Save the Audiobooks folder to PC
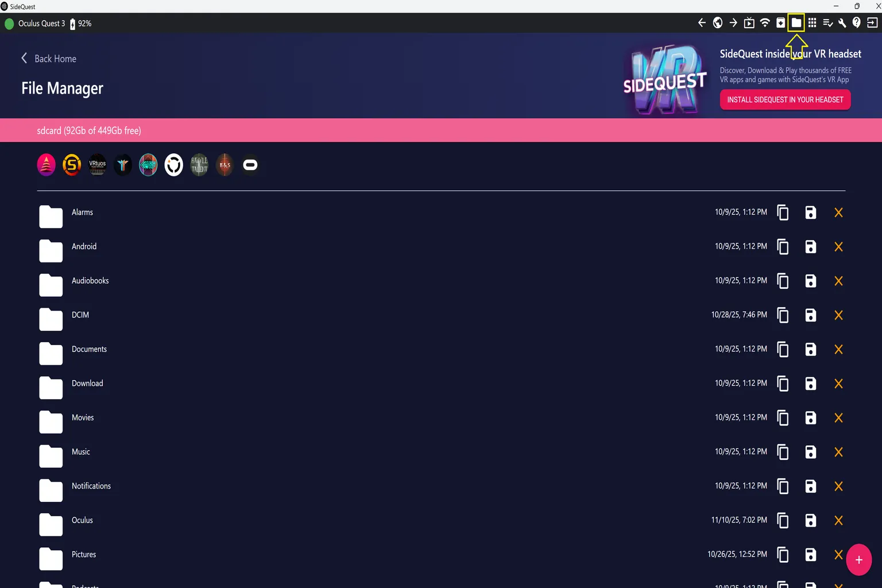Viewport: 882px width, 588px height. [811, 281]
